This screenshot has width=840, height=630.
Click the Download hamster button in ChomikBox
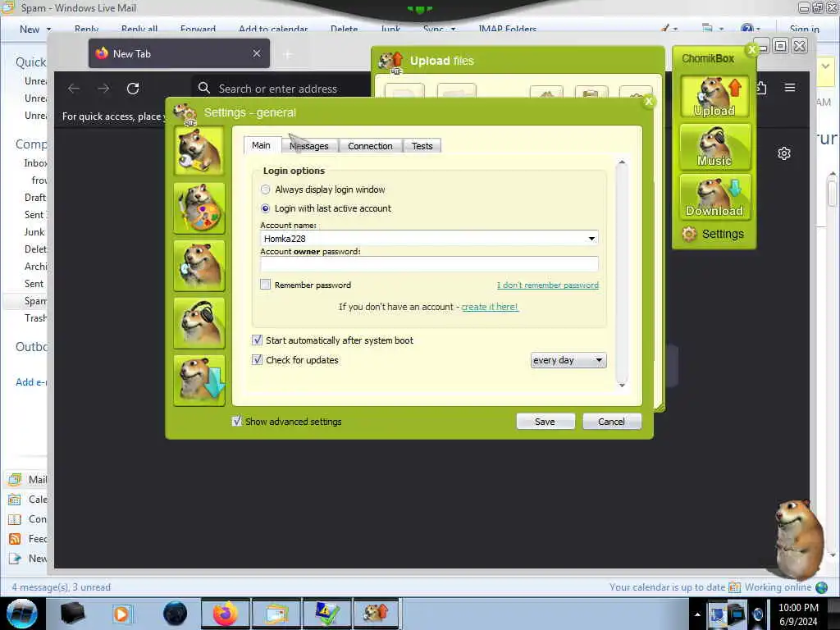click(x=714, y=197)
